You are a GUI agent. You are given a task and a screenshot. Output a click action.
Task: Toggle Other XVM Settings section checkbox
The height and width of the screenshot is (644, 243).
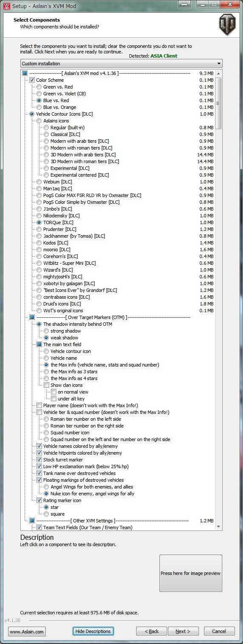coord(32,521)
